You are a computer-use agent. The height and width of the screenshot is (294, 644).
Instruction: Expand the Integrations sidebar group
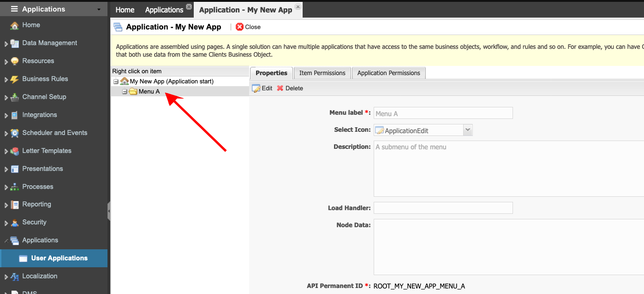coord(6,116)
